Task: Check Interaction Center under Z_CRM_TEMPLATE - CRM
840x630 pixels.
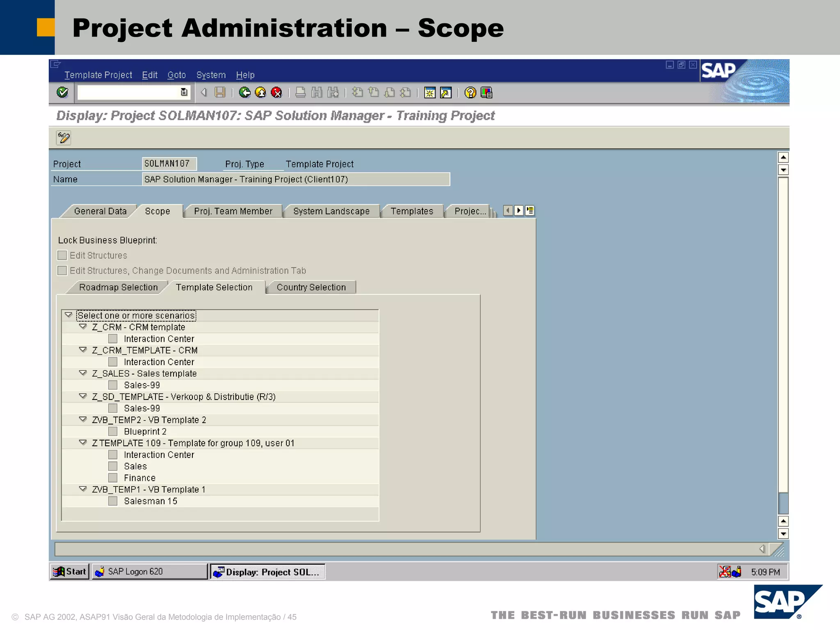Action: pos(113,362)
